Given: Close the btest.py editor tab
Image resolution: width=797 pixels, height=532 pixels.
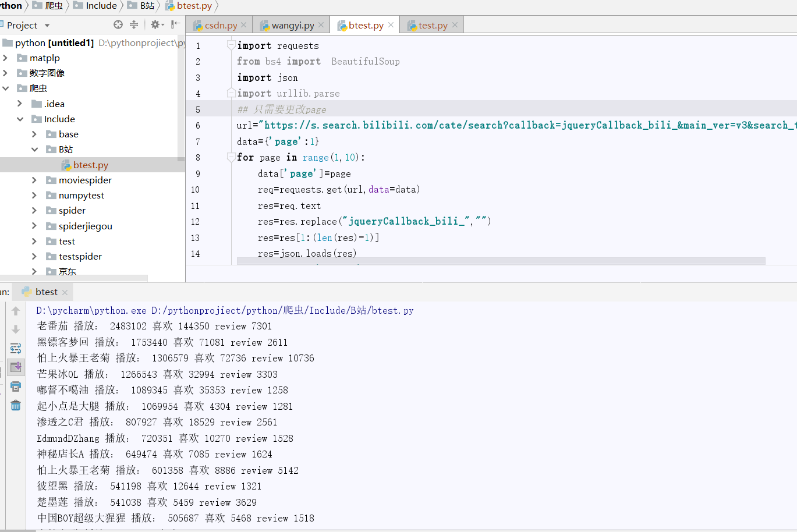Looking at the screenshot, I should 391,25.
